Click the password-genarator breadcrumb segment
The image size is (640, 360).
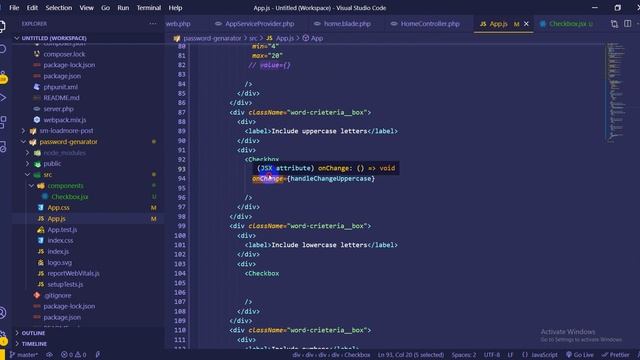[x=212, y=38]
